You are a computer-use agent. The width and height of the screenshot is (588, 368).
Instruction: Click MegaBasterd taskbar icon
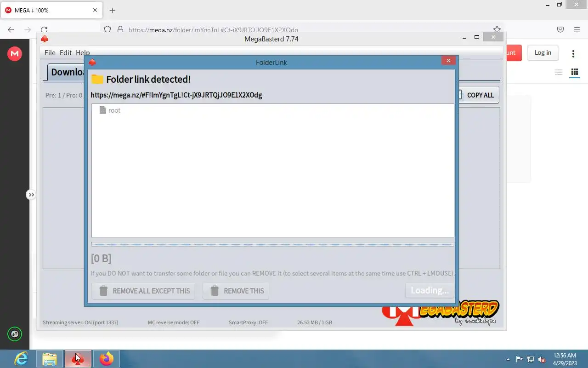tap(78, 359)
